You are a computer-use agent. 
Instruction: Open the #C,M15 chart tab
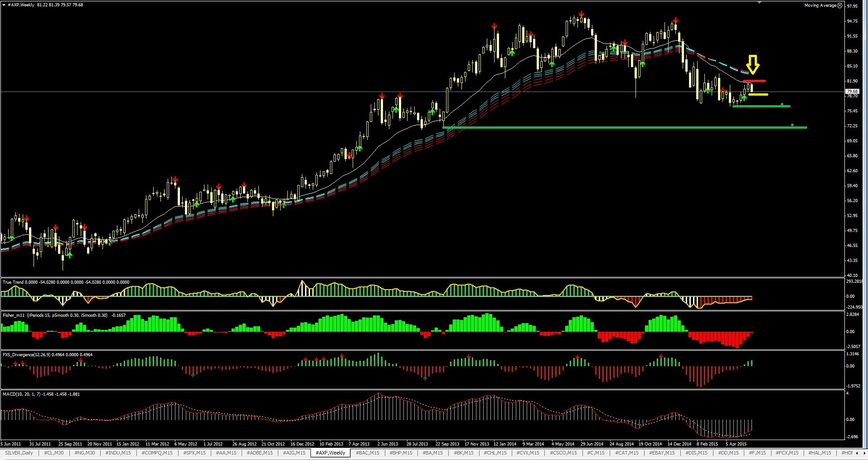coord(596,453)
